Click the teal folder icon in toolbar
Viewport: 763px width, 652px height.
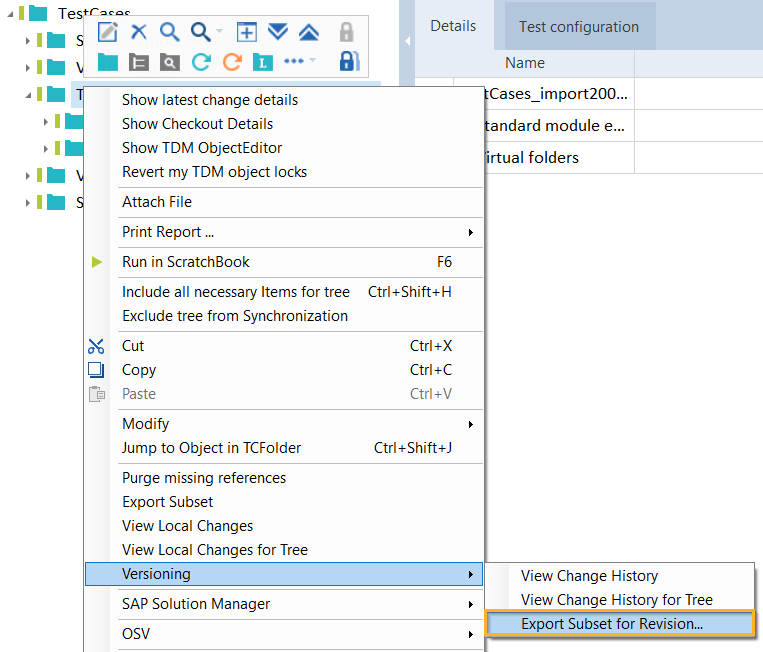(x=108, y=62)
